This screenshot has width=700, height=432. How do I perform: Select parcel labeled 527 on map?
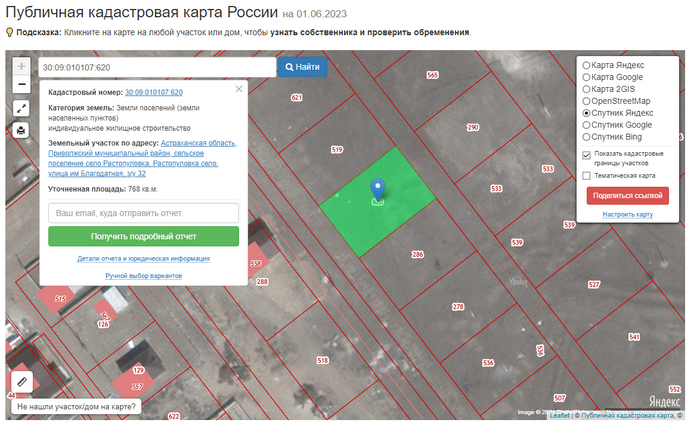click(594, 284)
